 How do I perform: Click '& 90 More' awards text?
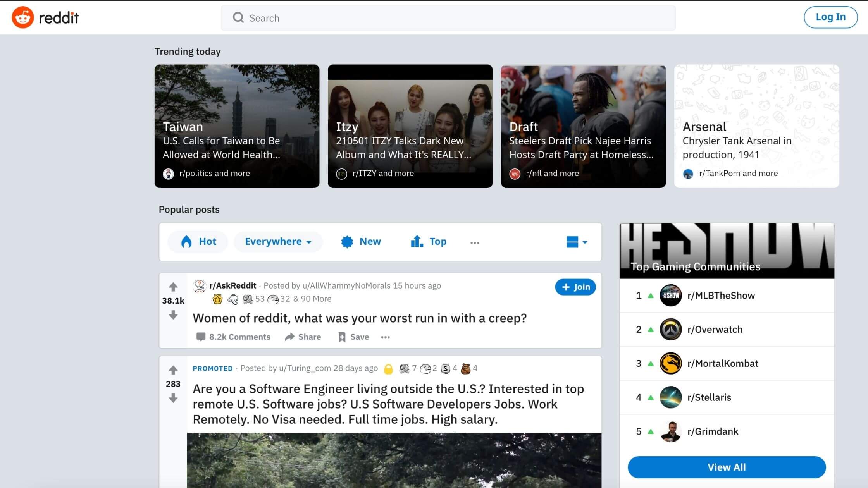pos(312,299)
